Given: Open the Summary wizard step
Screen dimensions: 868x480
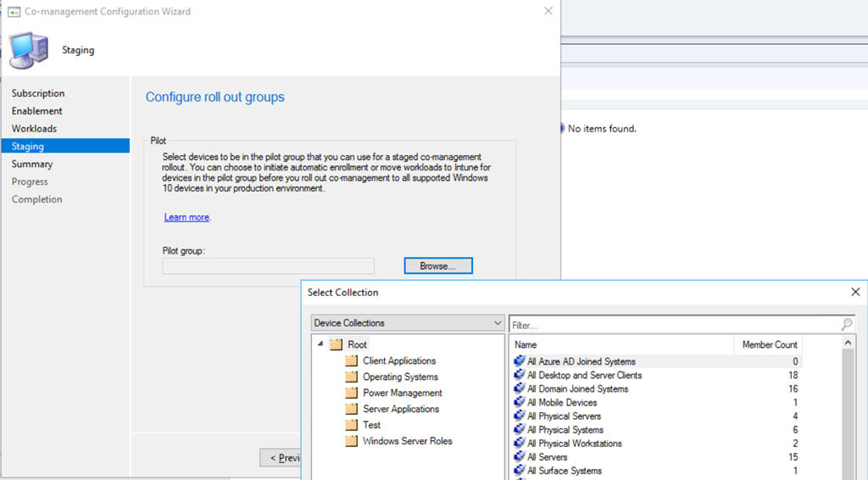Looking at the screenshot, I should point(32,165).
